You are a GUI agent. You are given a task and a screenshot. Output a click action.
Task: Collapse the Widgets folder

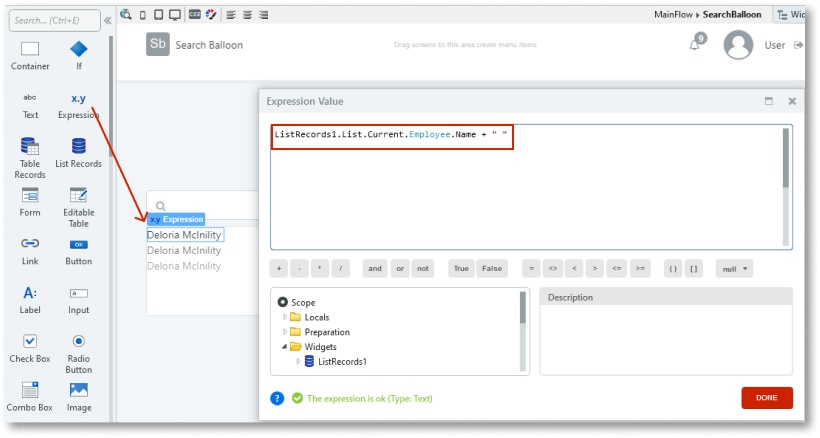pyautogui.click(x=285, y=347)
